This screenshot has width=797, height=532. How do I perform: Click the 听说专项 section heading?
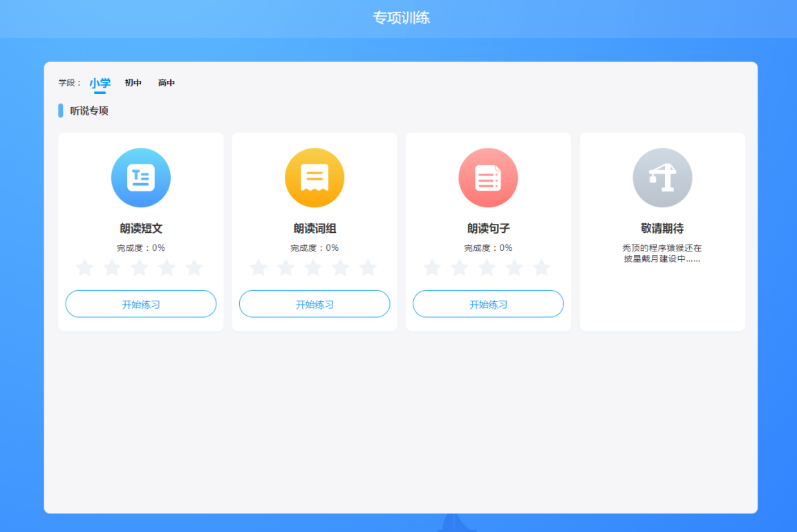(89, 111)
